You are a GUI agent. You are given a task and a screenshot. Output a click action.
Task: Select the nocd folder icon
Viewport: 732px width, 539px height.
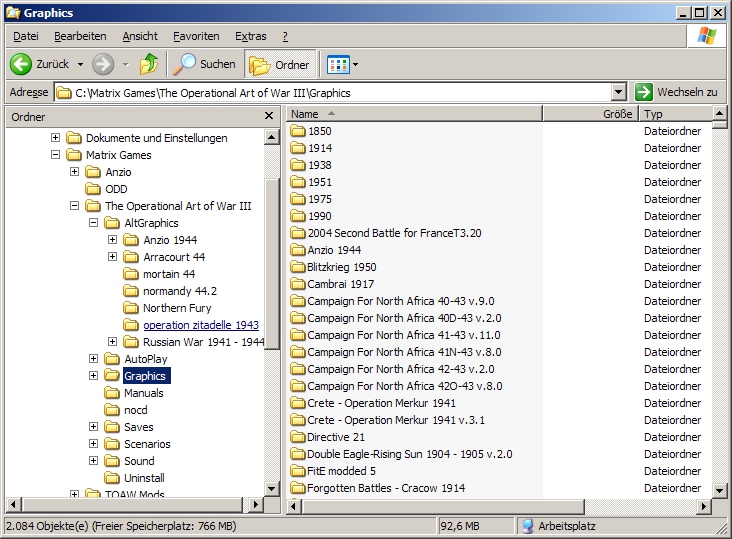pos(112,410)
